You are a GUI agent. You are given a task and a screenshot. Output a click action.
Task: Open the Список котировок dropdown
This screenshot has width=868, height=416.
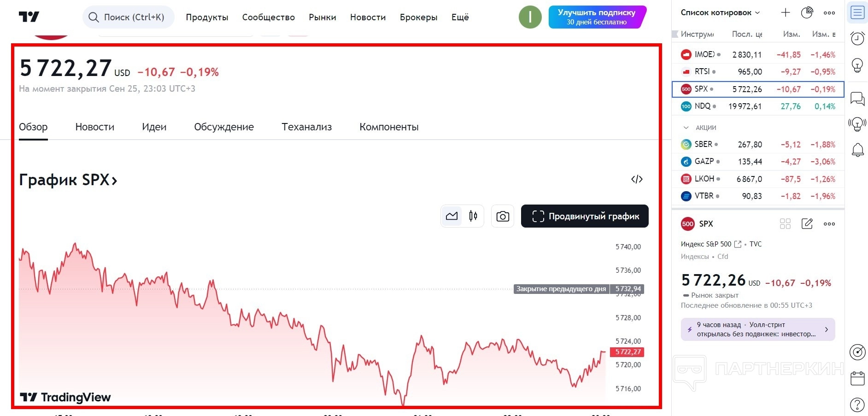[x=720, y=13]
